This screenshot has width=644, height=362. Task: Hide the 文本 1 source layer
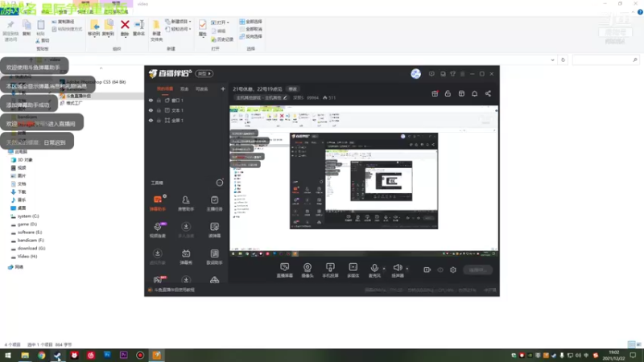(x=151, y=110)
